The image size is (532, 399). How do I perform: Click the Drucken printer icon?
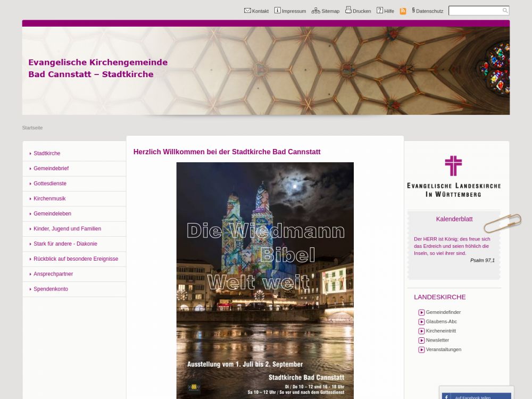point(348,10)
